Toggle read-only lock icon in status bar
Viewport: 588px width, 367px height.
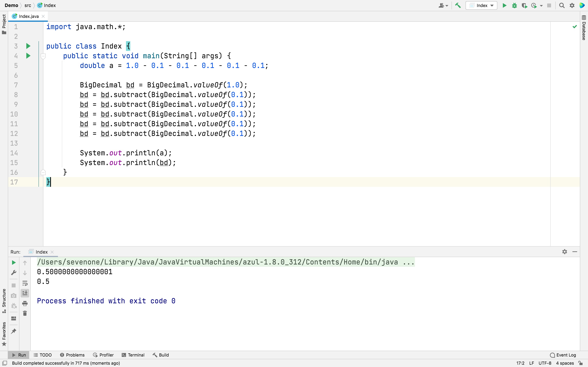(x=580, y=363)
